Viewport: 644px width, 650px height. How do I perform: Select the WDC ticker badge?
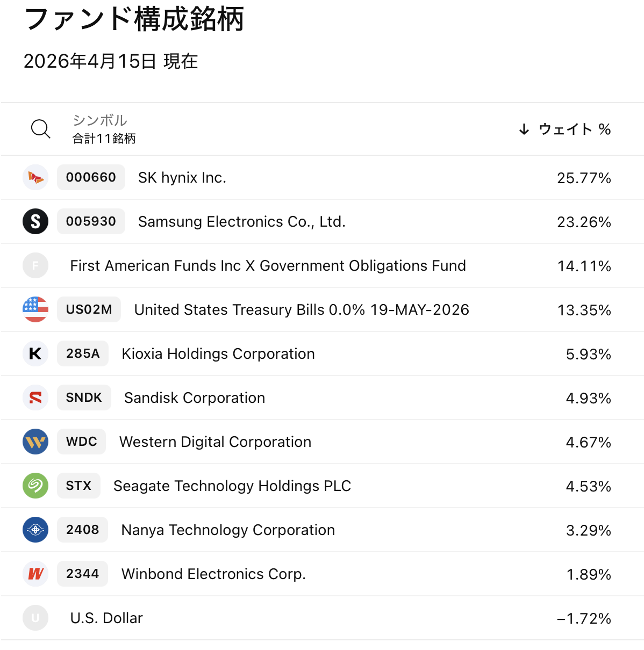[82, 442]
